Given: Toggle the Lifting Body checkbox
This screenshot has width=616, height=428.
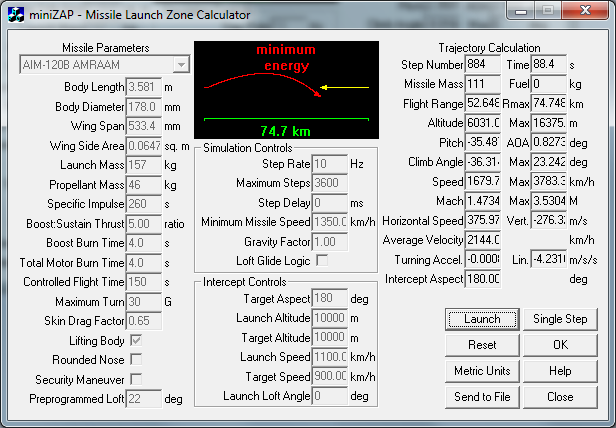Looking at the screenshot, I should click(136, 340).
